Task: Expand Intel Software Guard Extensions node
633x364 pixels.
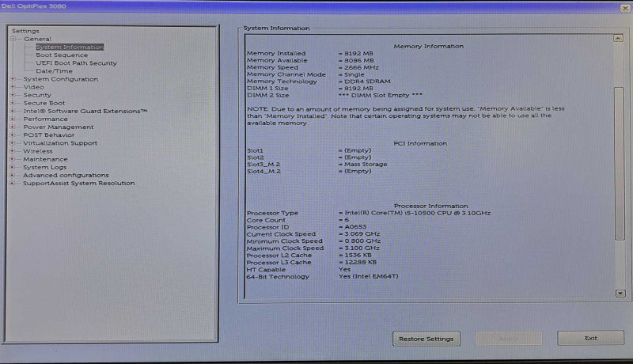Action: click(13, 111)
